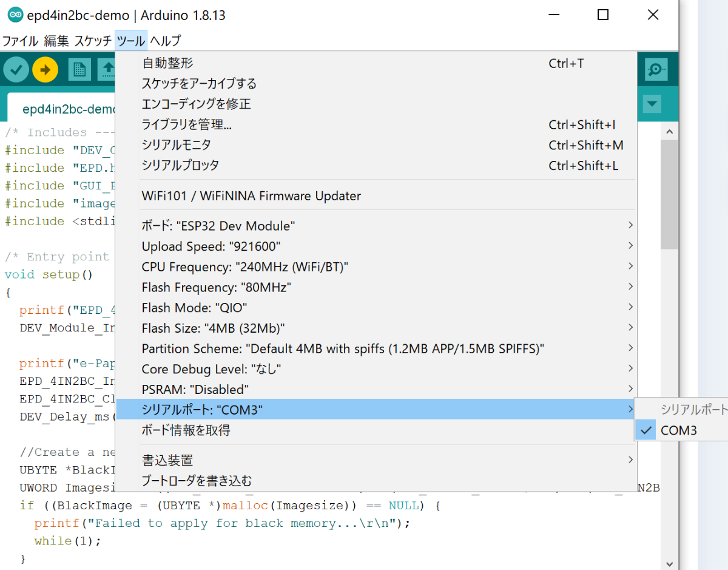Click the editor scroll down arrow
Viewport: 728px width, 570px height.
[x=669, y=563]
